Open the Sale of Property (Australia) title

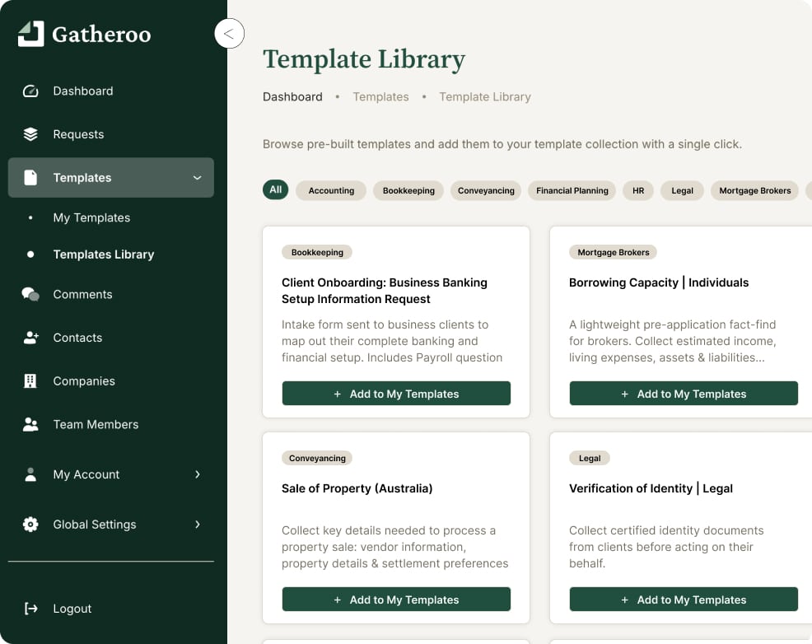click(357, 488)
